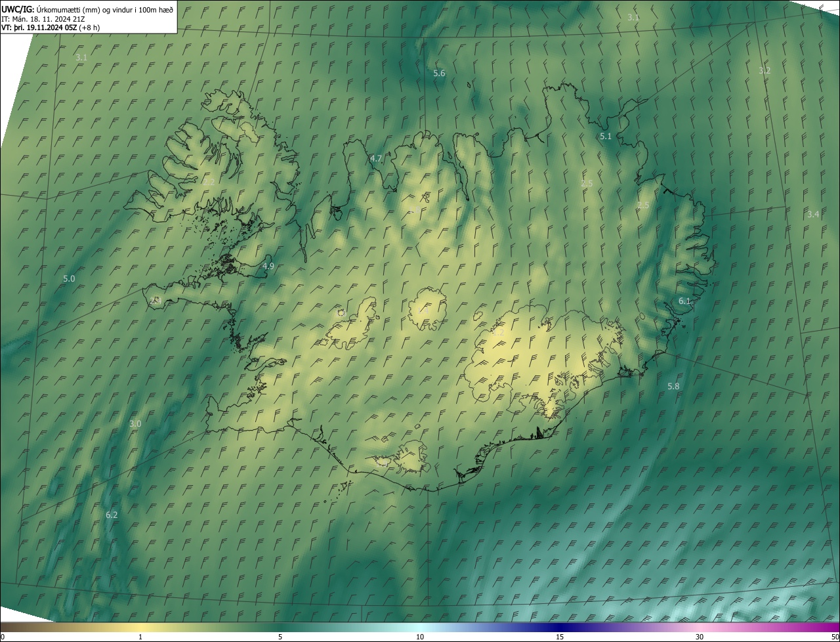
Task: Click the 15 tick on the color scale
Action: (560, 637)
